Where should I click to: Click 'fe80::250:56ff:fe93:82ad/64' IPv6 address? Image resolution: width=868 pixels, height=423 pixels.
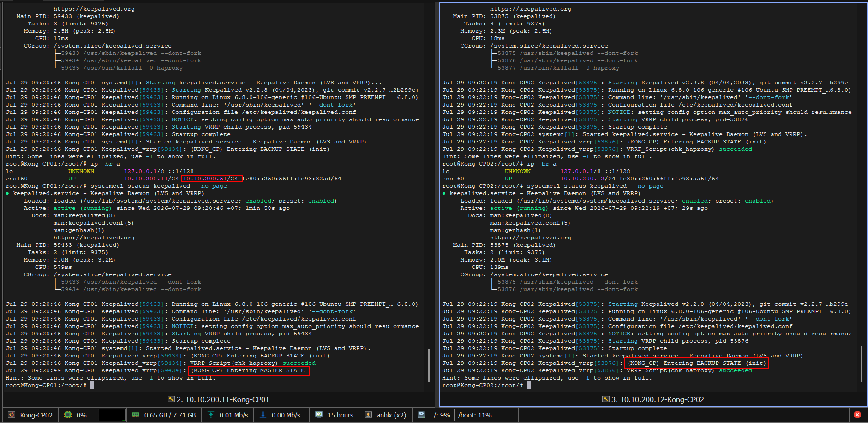tap(292, 179)
